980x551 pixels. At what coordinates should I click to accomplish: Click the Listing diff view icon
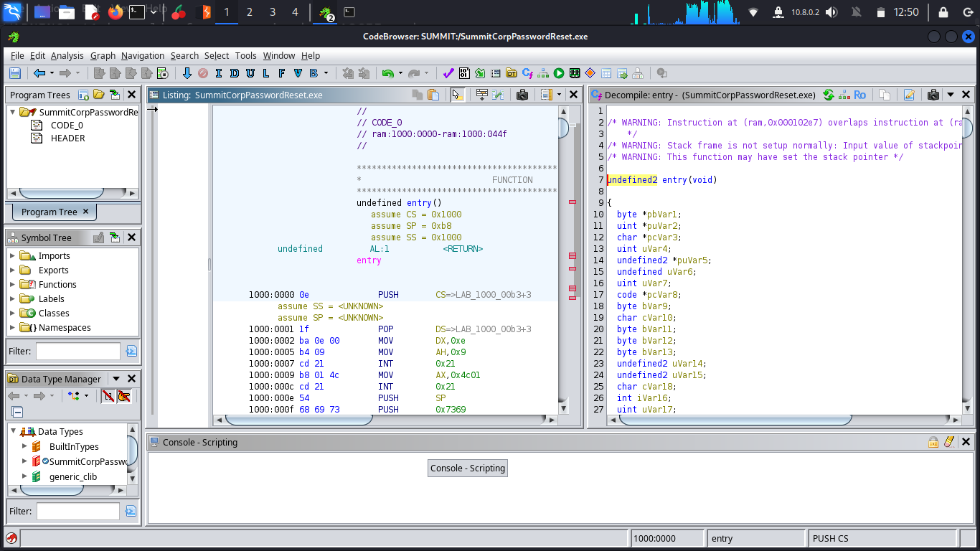pos(498,95)
